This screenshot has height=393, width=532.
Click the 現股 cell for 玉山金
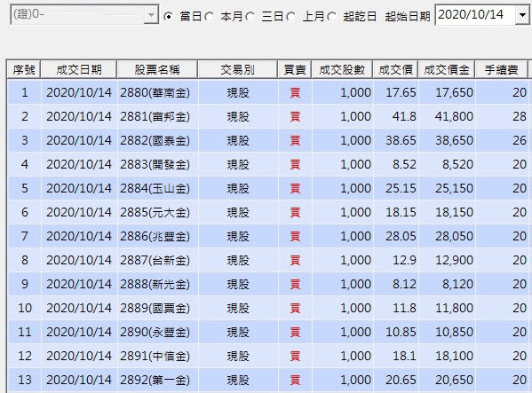coord(237,188)
